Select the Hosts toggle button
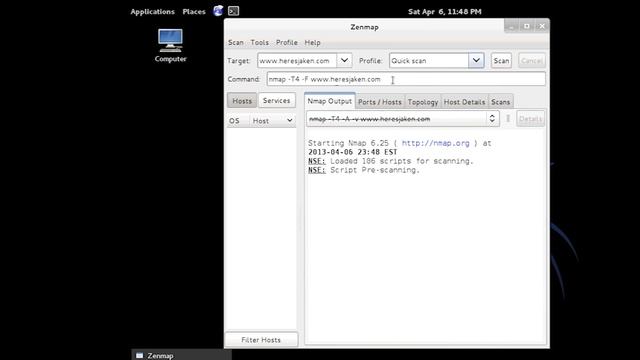The height and width of the screenshot is (360, 640). pyautogui.click(x=242, y=100)
